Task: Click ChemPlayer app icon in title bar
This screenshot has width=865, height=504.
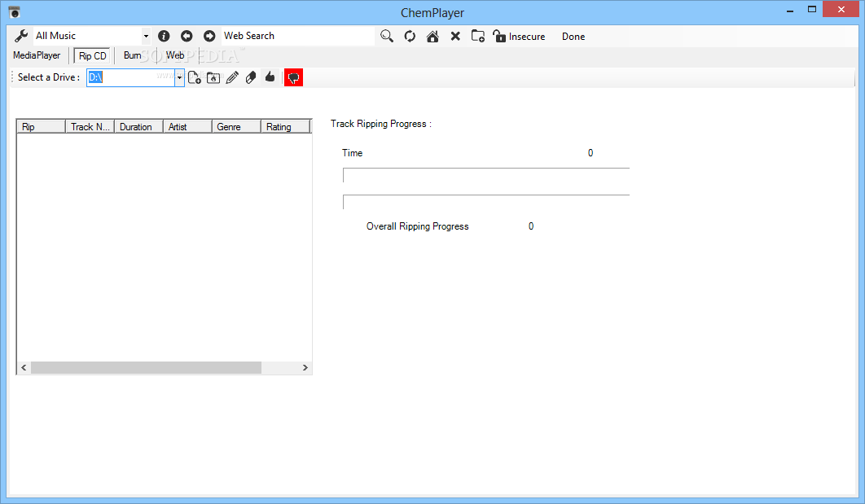Action: tap(15, 12)
